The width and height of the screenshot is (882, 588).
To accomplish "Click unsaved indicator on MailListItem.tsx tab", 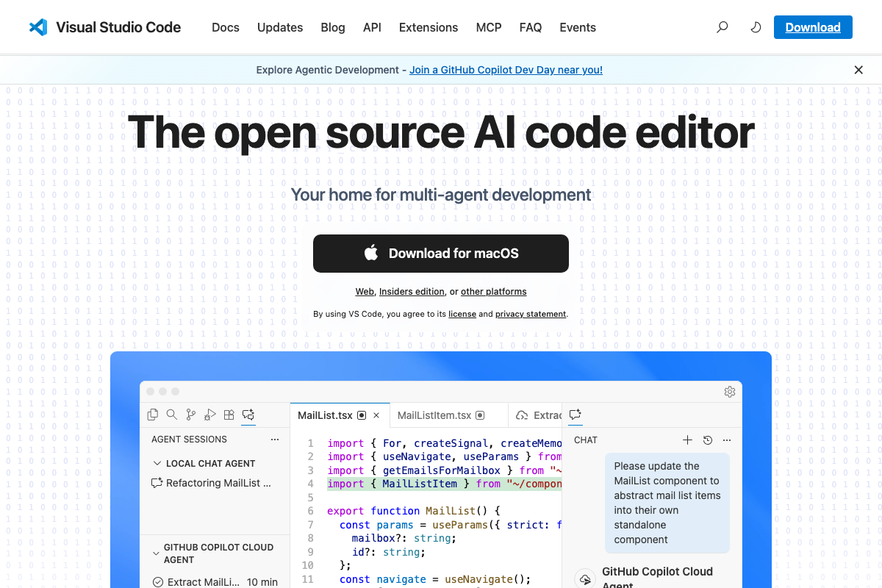I will click(480, 415).
